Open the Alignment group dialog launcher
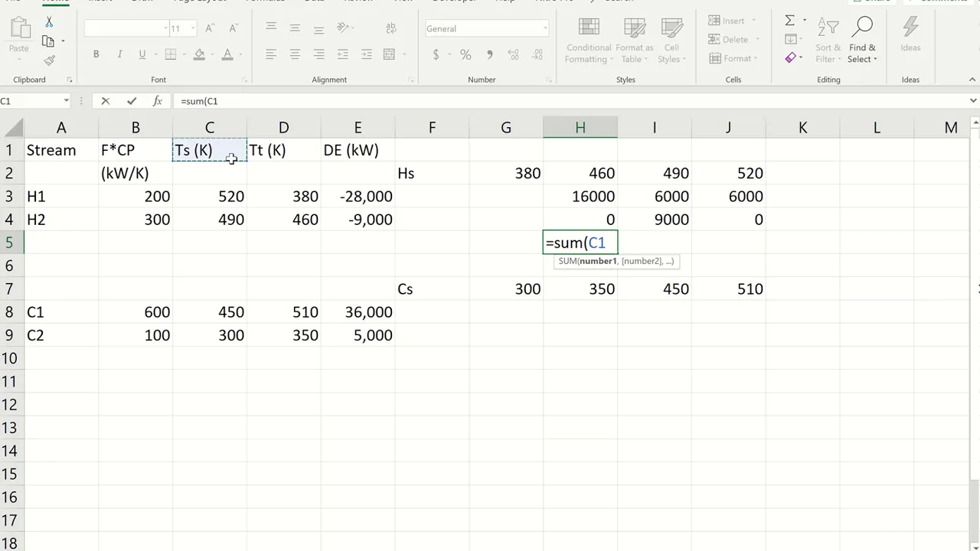Image resolution: width=980 pixels, height=551 pixels. pos(411,80)
